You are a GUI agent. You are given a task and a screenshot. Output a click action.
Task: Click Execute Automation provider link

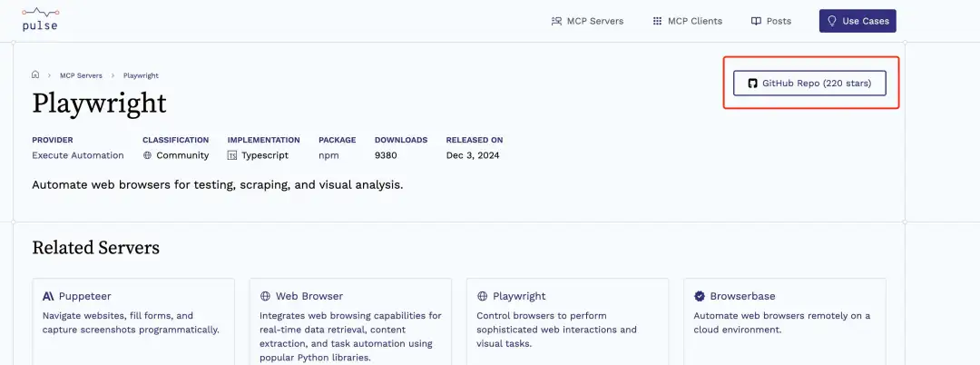78,155
